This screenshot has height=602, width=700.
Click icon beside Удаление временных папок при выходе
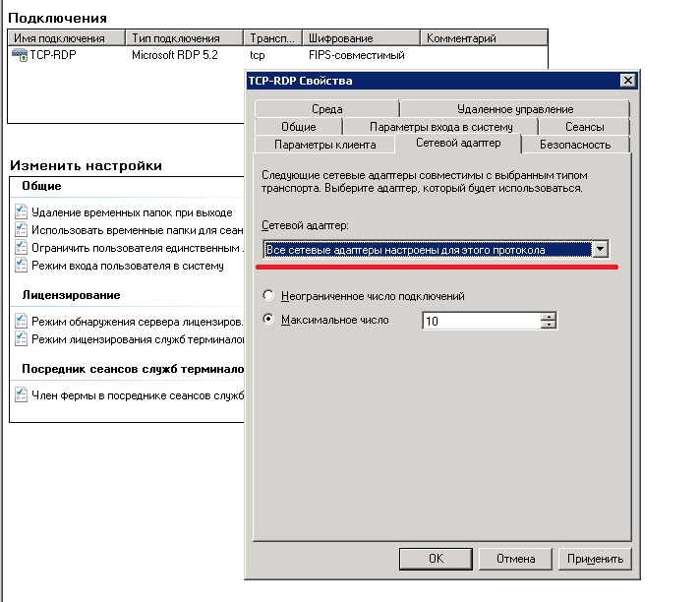click(21, 211)
